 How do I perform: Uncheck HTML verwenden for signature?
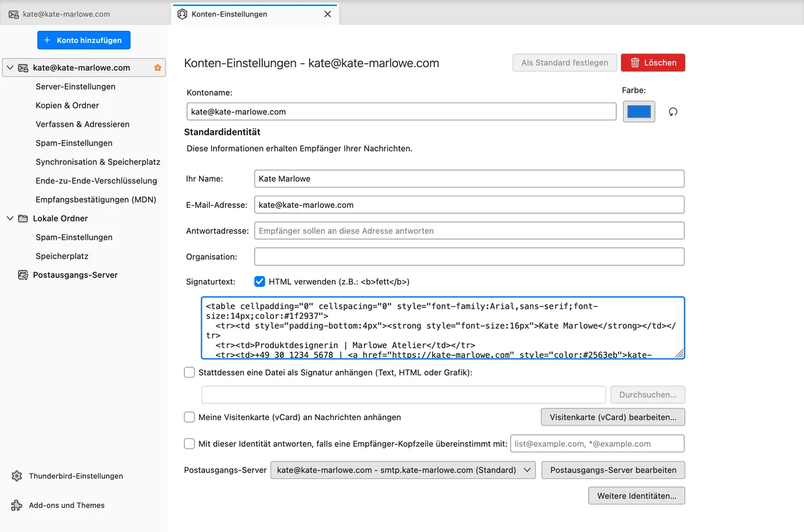click(260, 281)
